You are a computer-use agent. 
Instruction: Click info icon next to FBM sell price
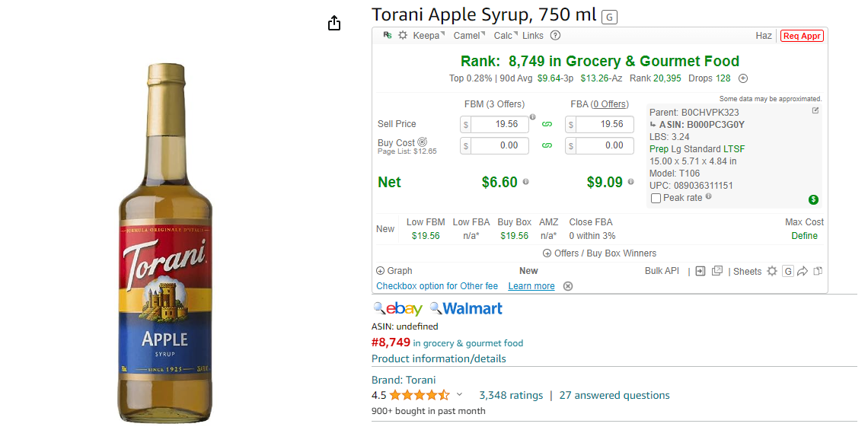(x=532, y=116)
